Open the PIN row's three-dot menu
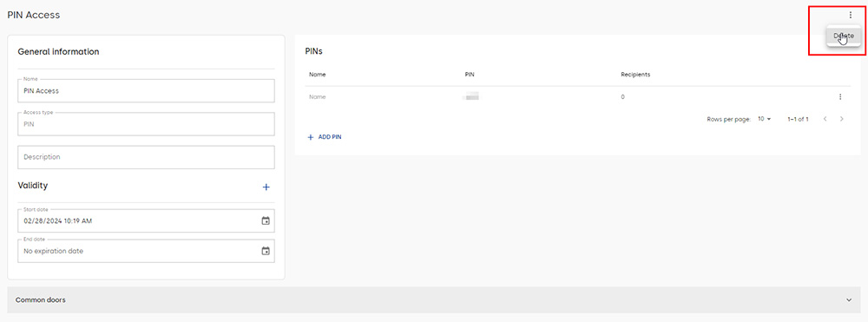Viewport: 868px width, 322px height. [x=839, y=97]
